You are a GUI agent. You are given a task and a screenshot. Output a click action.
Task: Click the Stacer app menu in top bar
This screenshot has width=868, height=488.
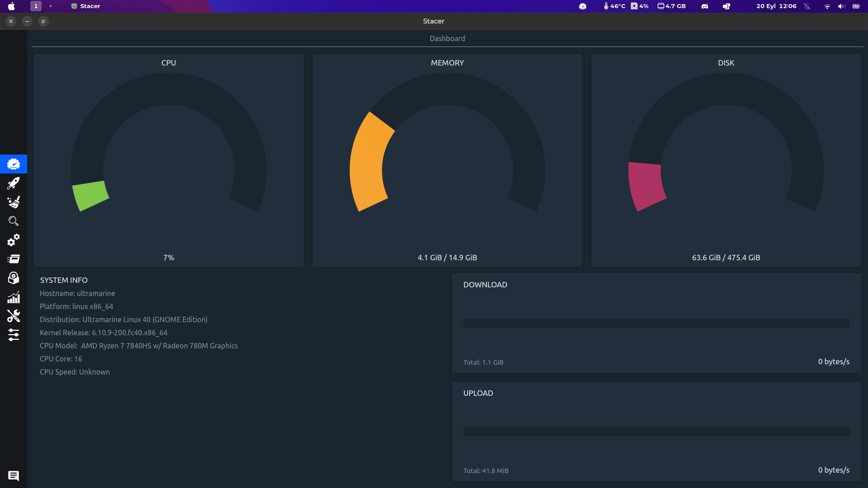86,6
